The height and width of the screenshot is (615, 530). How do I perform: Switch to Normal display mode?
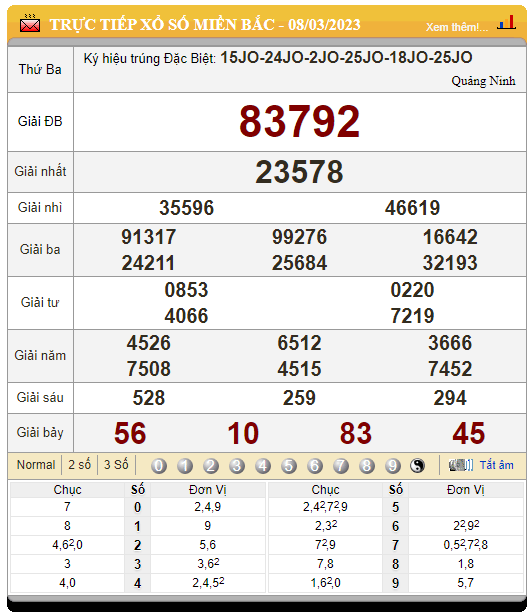pyautogui.click(x=36, y=465)
